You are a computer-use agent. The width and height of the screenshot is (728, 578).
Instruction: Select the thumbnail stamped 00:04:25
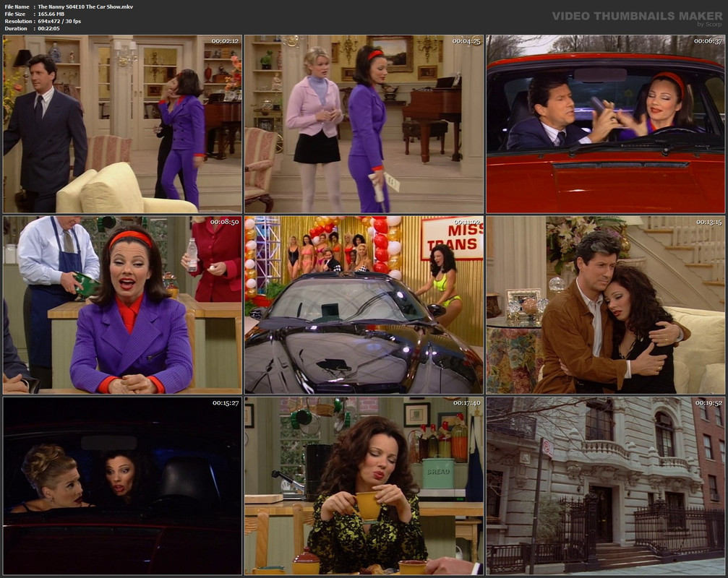pos(364,124)
